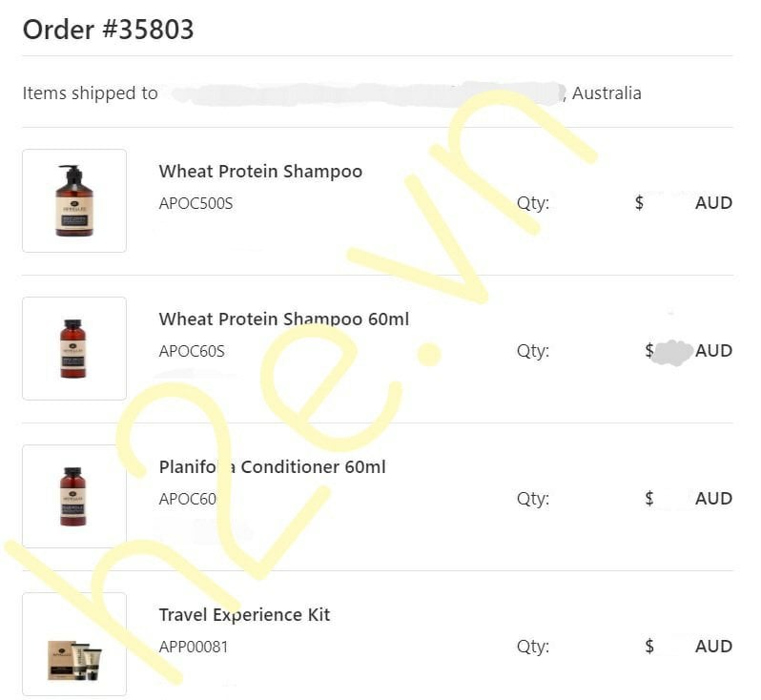The height and width of the screenshot is (700, 761).
Task: Click the Planifolia Conditioner 60ml product name
Action: 272,466
